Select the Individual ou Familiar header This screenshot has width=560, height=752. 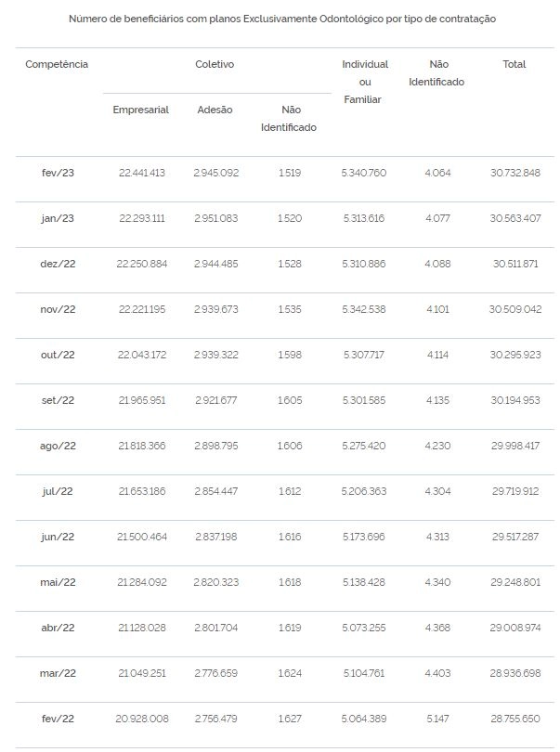pyautogui.click(x=365, y=82)
